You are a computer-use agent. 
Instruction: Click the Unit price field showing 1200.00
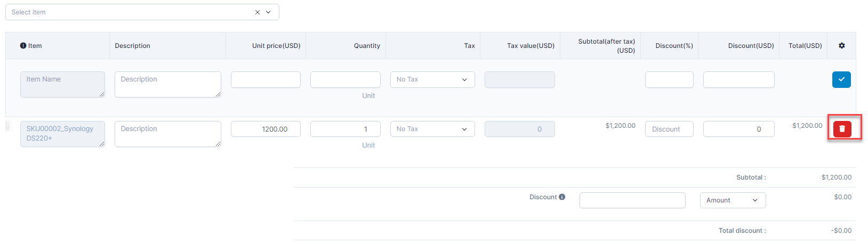point(266,129)
